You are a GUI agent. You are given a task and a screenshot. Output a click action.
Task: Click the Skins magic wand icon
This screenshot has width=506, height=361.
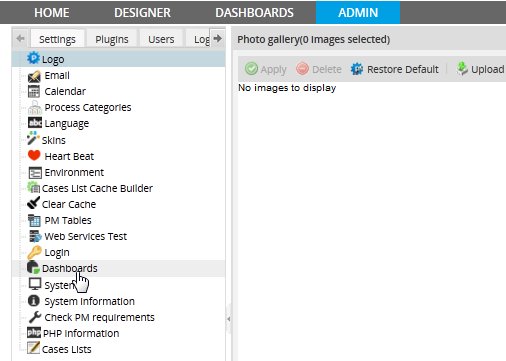coord(33,138)
